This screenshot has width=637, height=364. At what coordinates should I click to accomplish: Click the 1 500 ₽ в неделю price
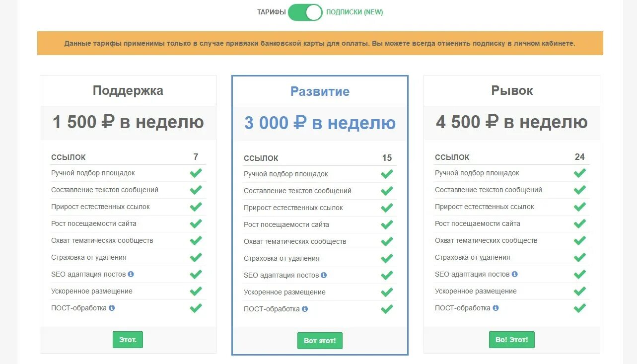coord(128,122)
